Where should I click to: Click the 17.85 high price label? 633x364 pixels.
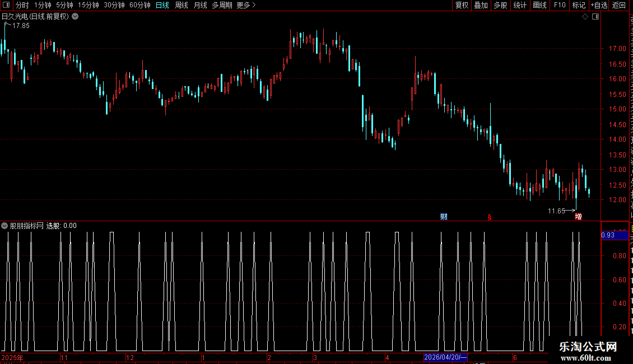(x=21, y=25)
